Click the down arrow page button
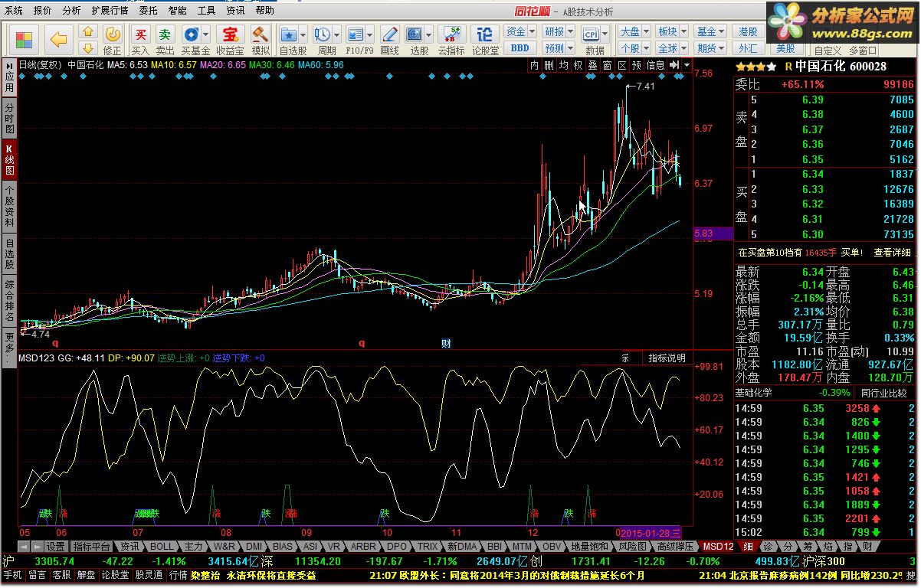 point(88,47)
